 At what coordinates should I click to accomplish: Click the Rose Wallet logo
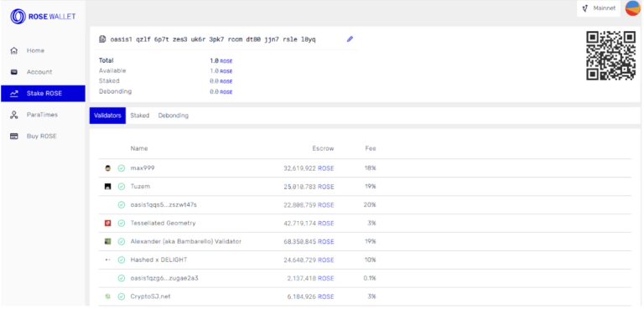point(43,17)
